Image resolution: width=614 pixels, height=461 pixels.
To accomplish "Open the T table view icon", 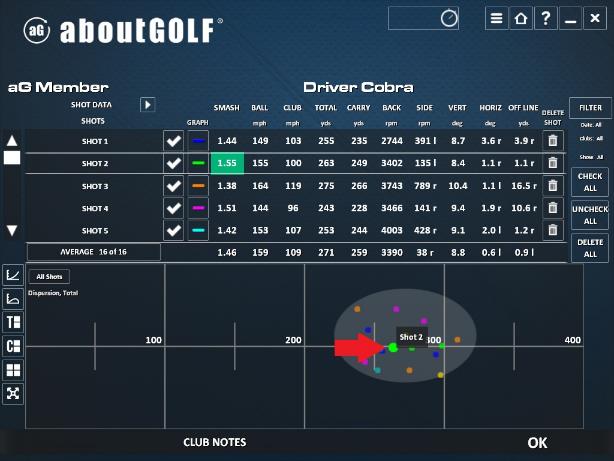I will pos(13,322).
